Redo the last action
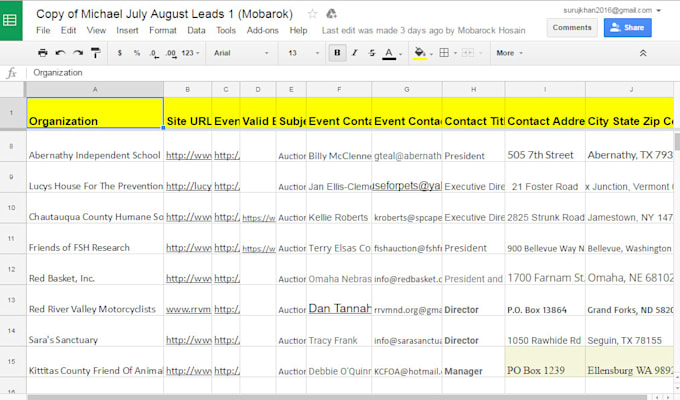The width and height of the screenshot is (680, 400). pyautogui.click(x=78, y=53)
